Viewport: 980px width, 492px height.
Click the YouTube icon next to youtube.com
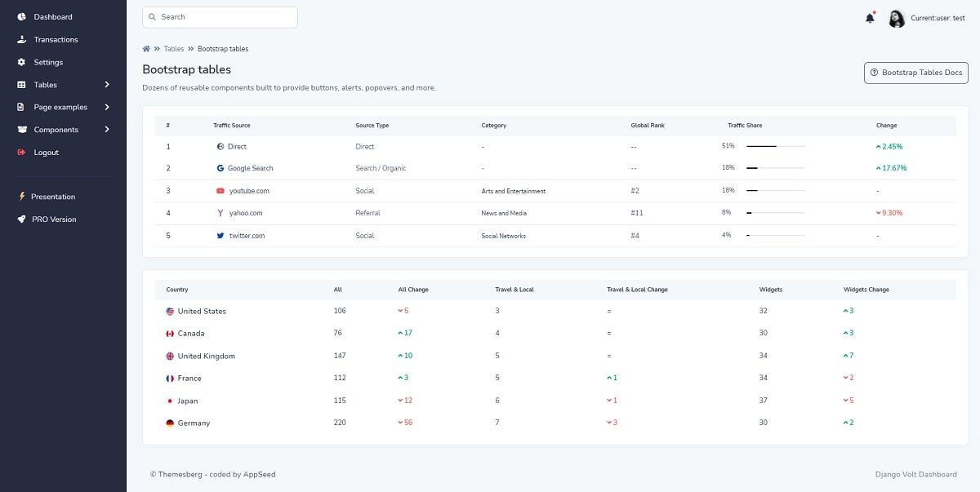(220, 191)
